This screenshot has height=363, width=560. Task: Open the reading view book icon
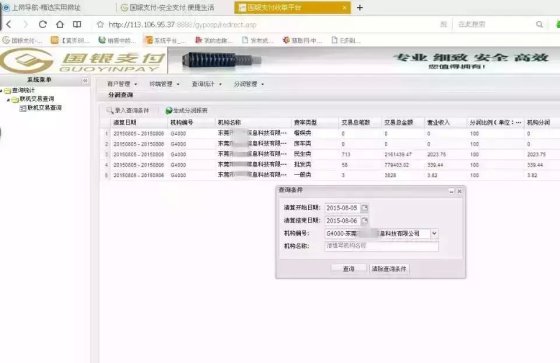pyautogui.click(x=77, y=24)
